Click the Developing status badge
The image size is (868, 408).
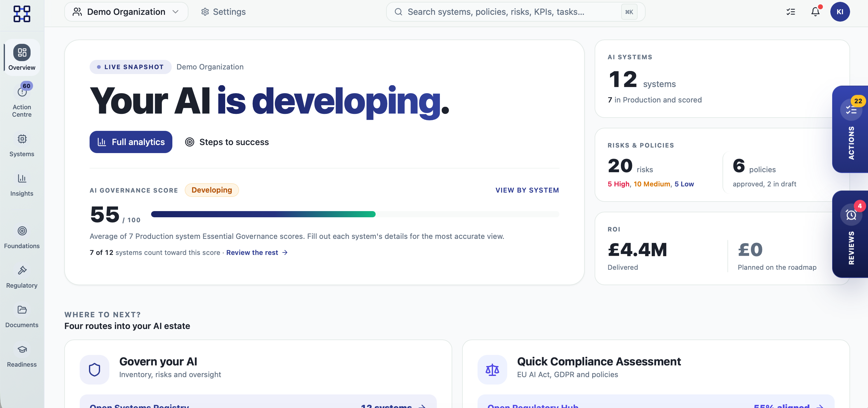click(212, 190)
